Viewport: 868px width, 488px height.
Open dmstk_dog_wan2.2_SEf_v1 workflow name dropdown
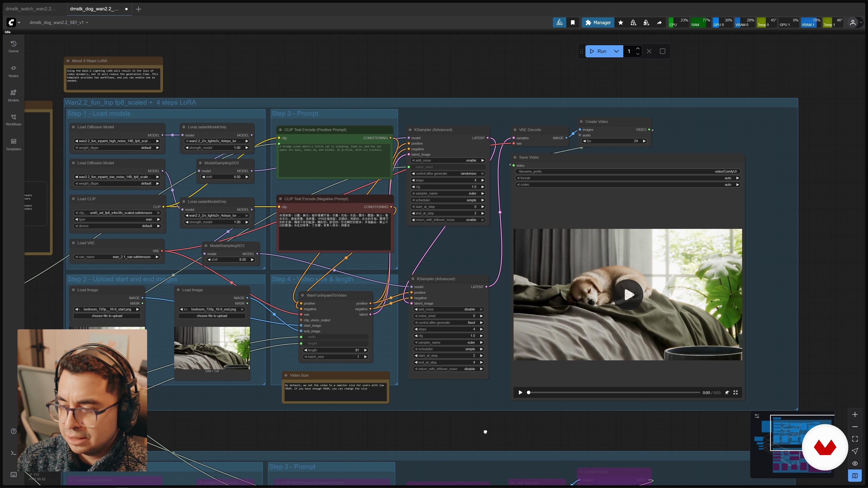coord(59,23)
